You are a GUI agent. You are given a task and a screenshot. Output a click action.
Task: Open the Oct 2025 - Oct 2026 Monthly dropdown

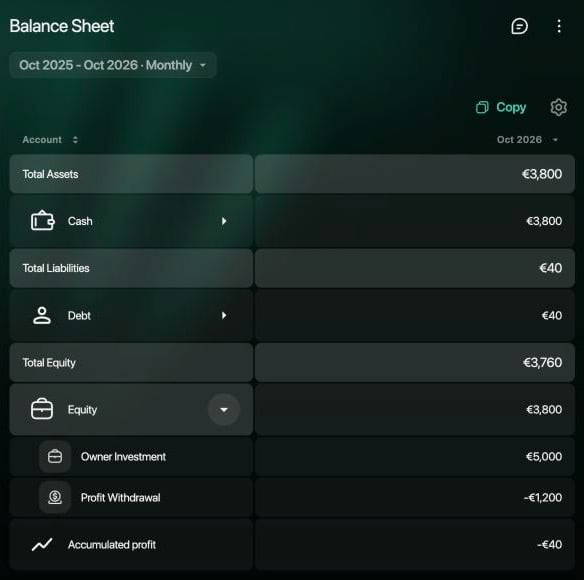(x=113, y=65)
